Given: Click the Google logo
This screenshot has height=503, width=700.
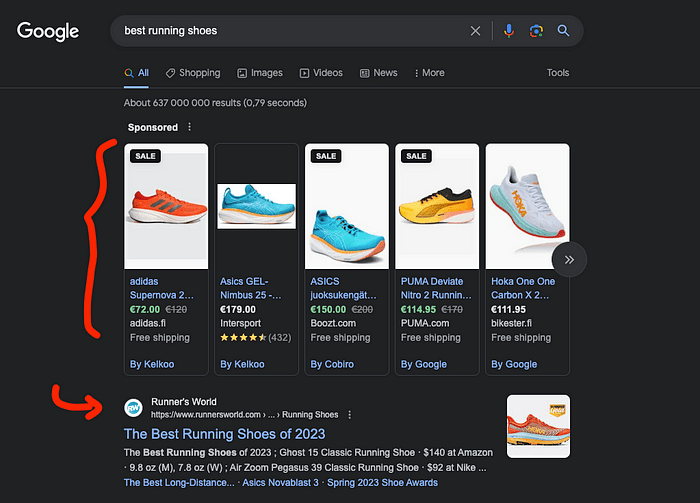Looking at the screenshot, I should tap(48, 31).
